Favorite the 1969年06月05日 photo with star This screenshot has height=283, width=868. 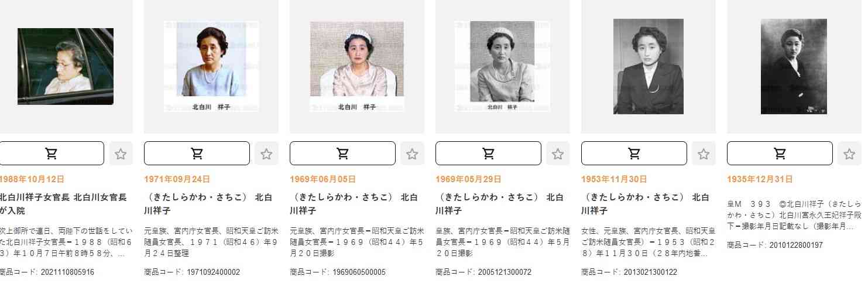pyautogui.click(x=412, y=154)
